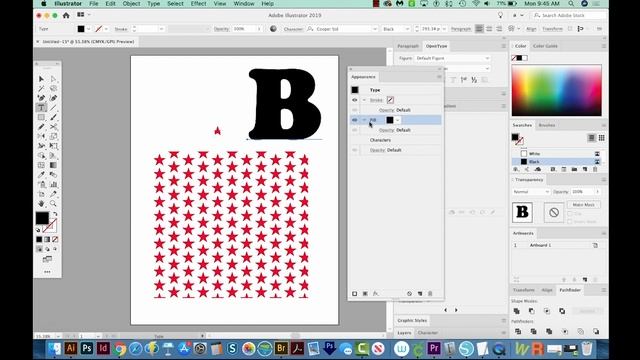640x360 pixels.
Task: Open Edit Toolbar three-dots button
Action: coord(47,272)
